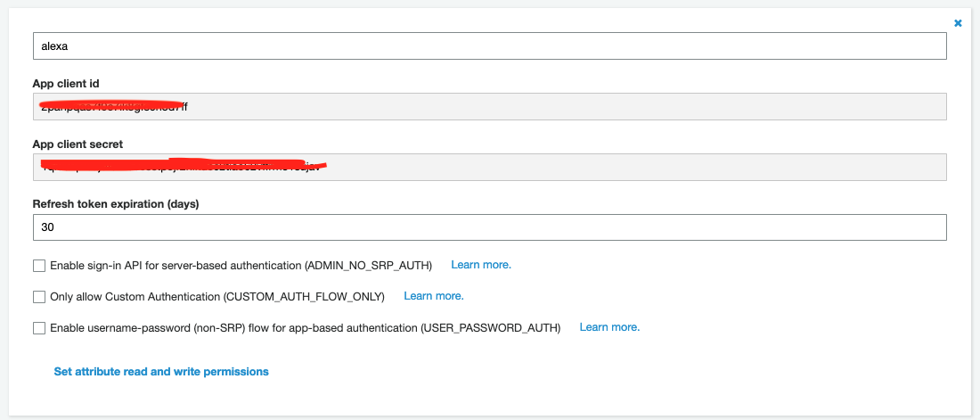Open Learn more beside ADMIN_NO_SRP_AUTH
Viewport: 980px width, 420px height.
coord(481,265)
